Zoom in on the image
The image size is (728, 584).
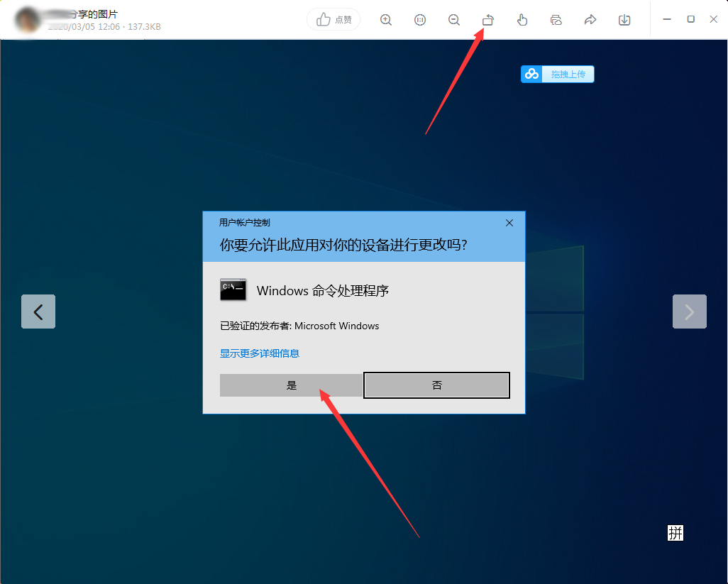point(386,20)
